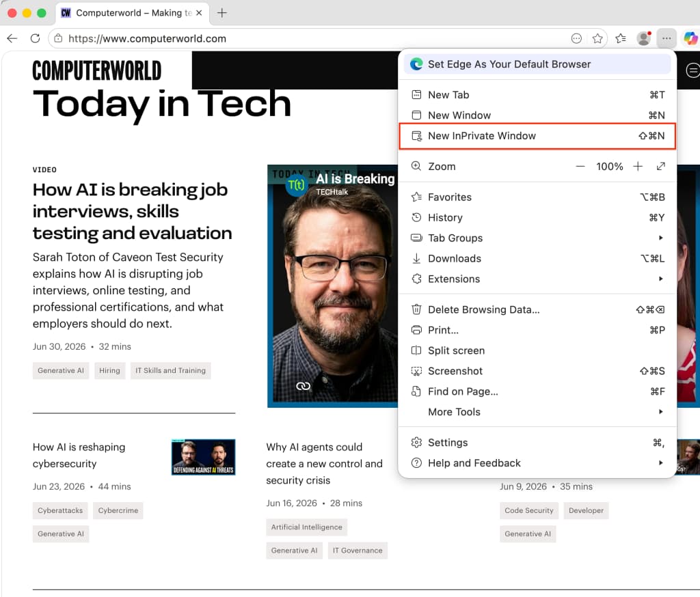Select Find on Page...

point(537,392)
